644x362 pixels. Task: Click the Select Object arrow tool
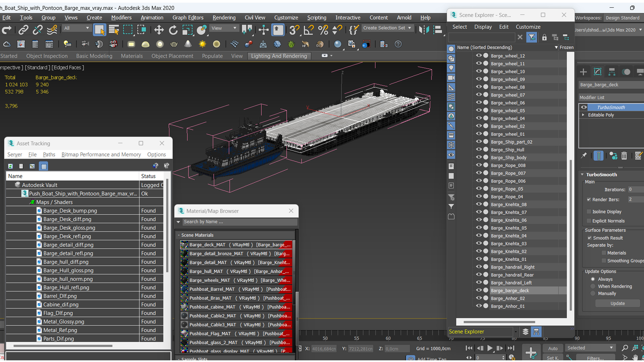[100, 30]
